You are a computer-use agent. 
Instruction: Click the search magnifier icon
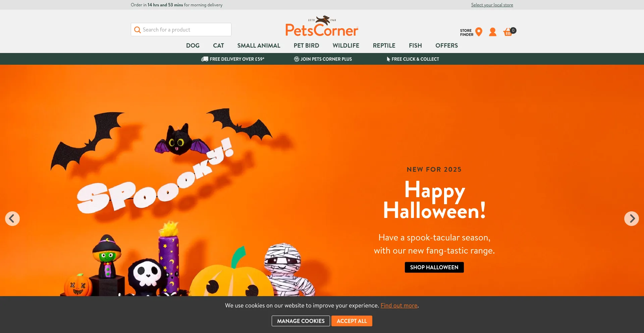pyautogui.click(x=137, y=30)
